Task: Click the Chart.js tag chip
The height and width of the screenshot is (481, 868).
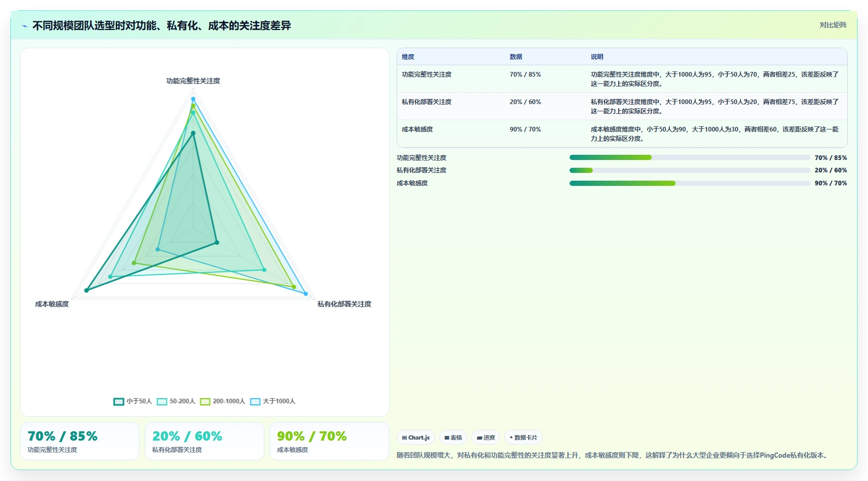Action: pyautogui.click(x=416, y=438)
